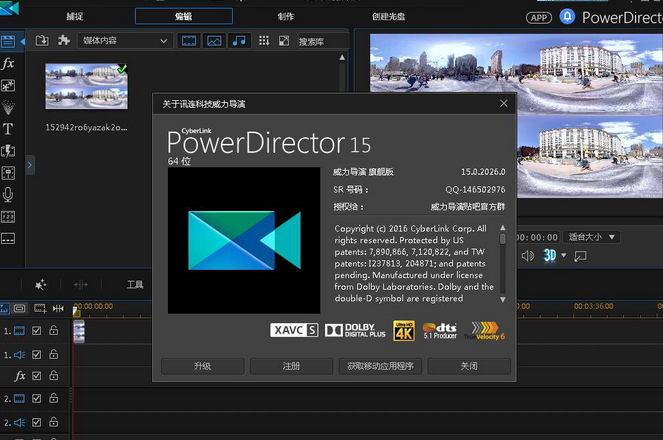The image size is (663, 440).
Task: Lock audio track 2
Action: click(53, 421)
